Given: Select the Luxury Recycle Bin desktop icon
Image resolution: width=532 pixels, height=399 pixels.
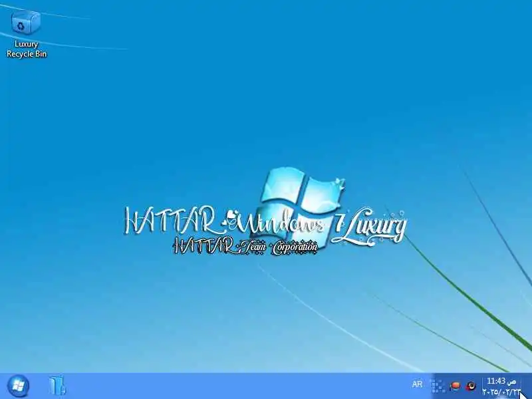Looking at the screenshot, I should (x=27, y=34).
